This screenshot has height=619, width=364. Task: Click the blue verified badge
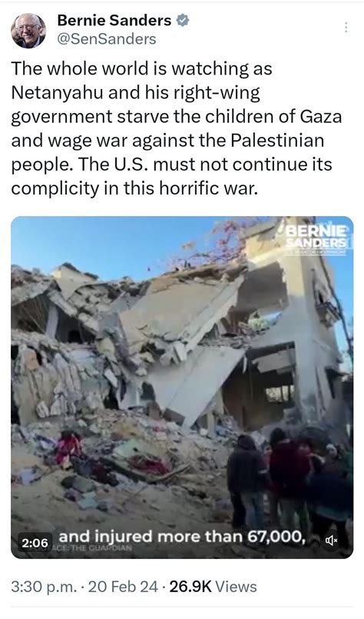183,21
